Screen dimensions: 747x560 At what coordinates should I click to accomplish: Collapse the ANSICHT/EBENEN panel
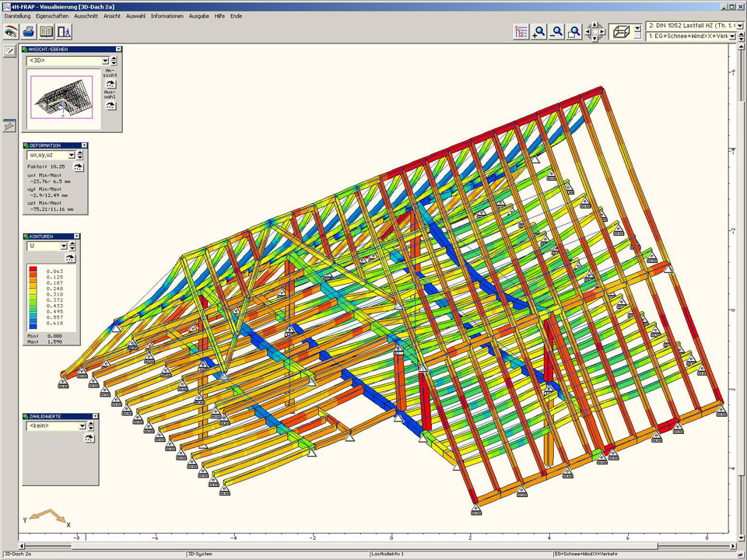118,49
